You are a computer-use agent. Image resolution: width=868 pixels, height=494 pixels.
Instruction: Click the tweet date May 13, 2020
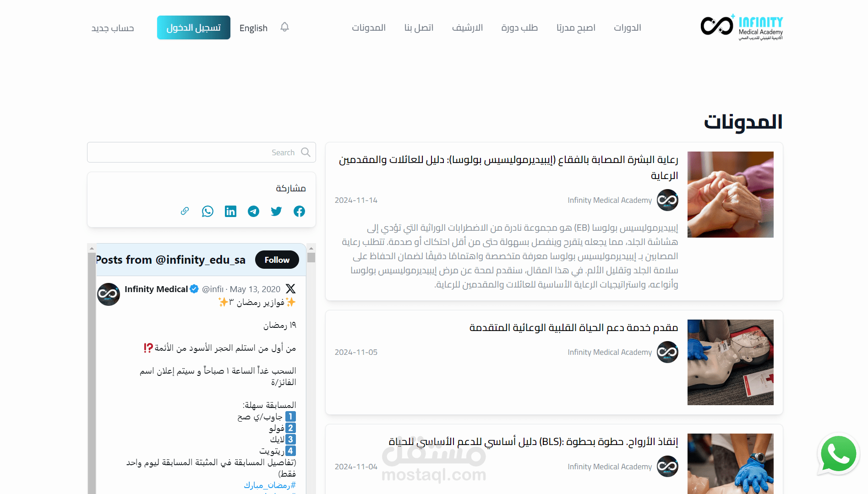(x=255, y=289)
